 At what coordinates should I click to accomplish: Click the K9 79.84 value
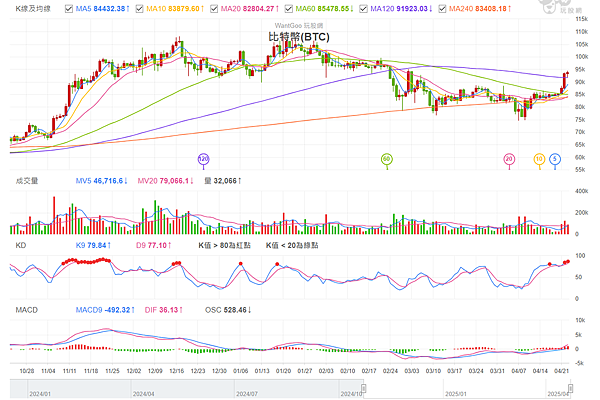pyautogui.click(x=93, y=245)
